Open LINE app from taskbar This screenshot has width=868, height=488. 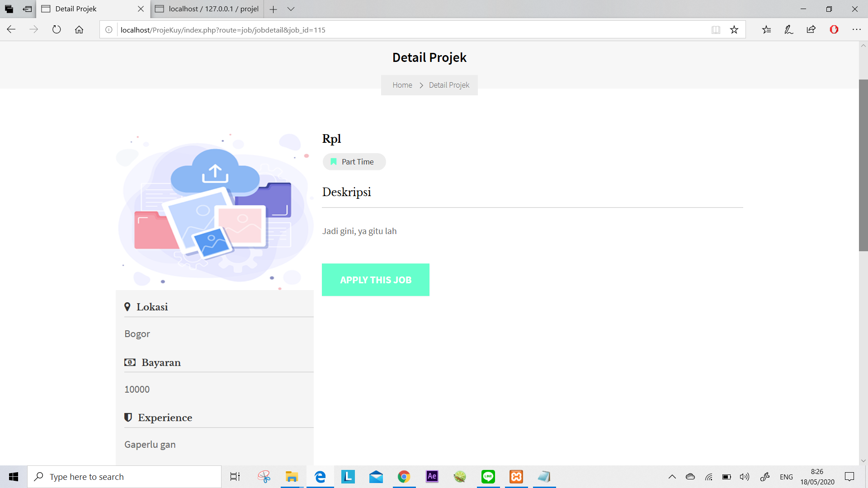pyautogui.click(x=488, y=477)
